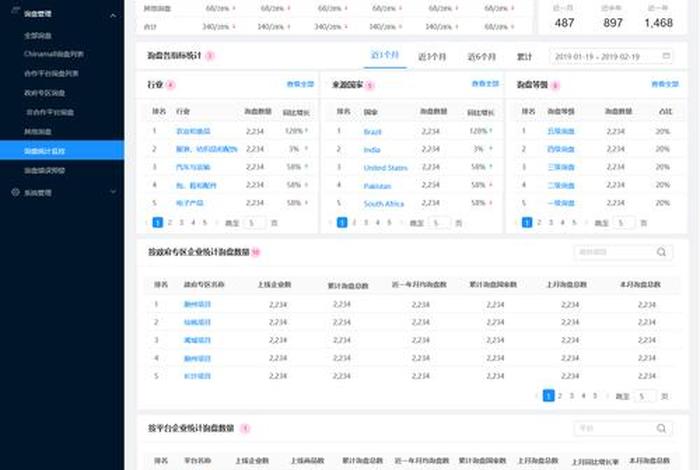Go to page 5 of the 行业 table
Screen dimensions: 700x470
tap(205, 222)
